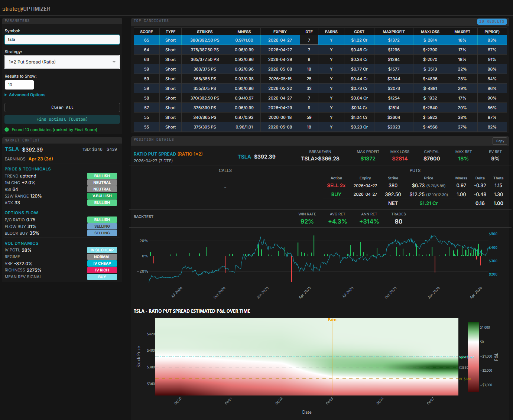Click the 10 RESULTS badge
The height and width of the screenshot is (420, 513).
[492, 22]
